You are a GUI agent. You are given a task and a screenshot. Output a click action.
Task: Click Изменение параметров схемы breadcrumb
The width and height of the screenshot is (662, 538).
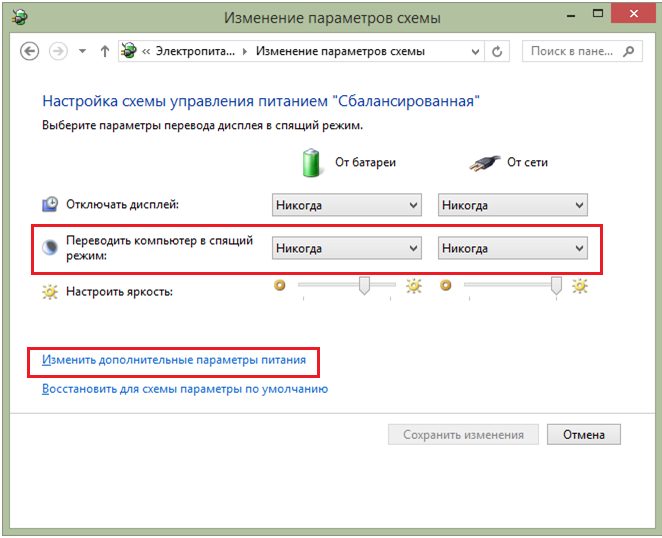click(x=340, y=51)
